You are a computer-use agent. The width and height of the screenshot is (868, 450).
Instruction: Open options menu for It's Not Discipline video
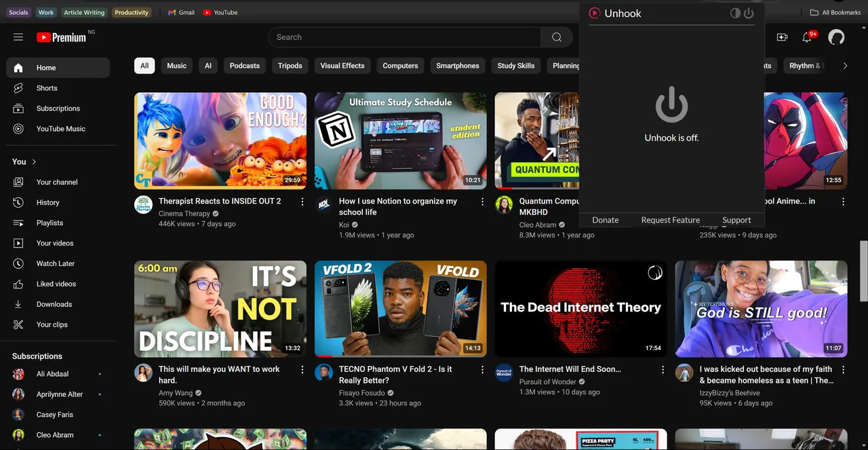pyautogui.click(x=302, y=370)
